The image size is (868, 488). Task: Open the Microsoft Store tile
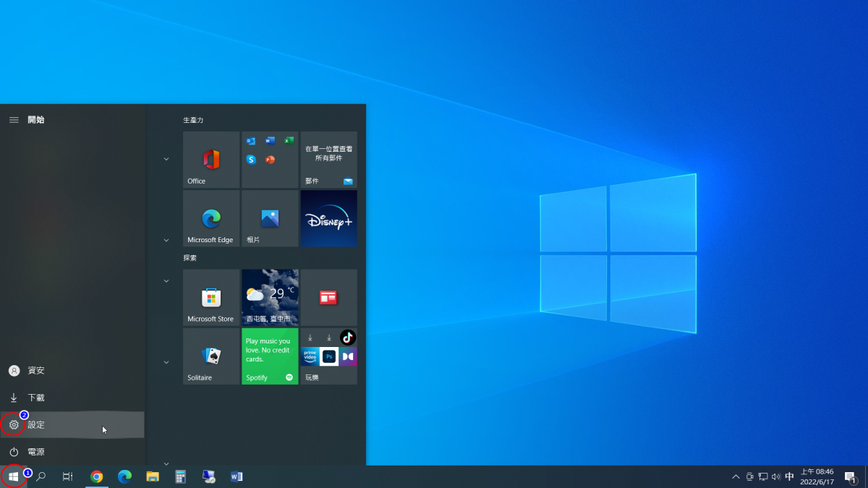211,297
